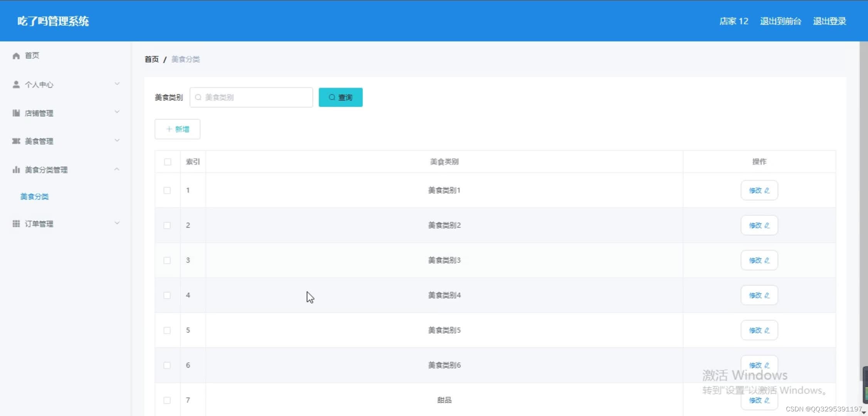Screen dimensions: 868x416
Task: Collapse the 美食分类管理 chevron
Action: click(117, 169)
